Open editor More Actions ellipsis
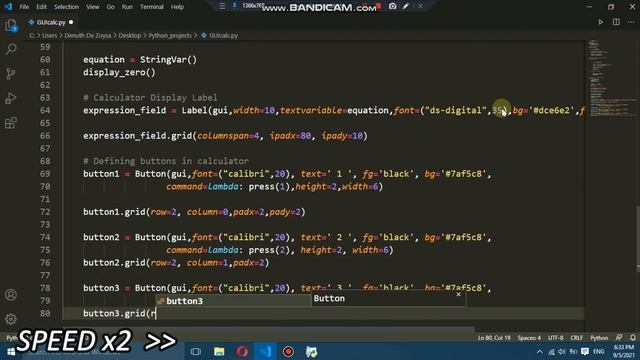 (631, 22)
